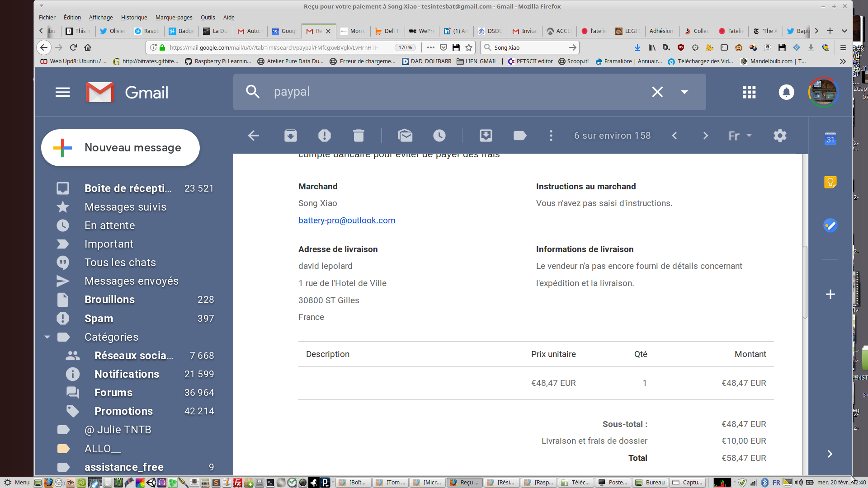The width and height of the screenshot is (868, 488).
Task: Open the Historique menu
Action: (x=134, y=17)
